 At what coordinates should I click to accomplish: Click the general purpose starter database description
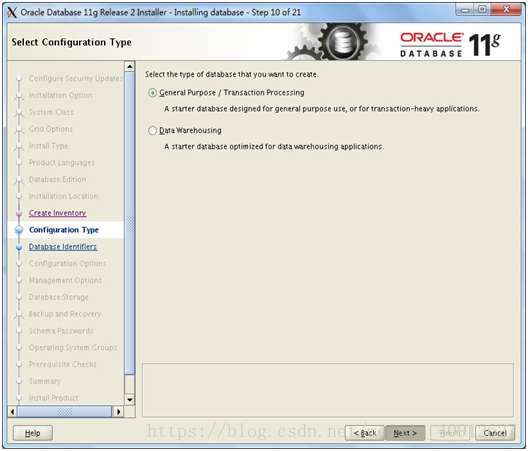(322, 109)
